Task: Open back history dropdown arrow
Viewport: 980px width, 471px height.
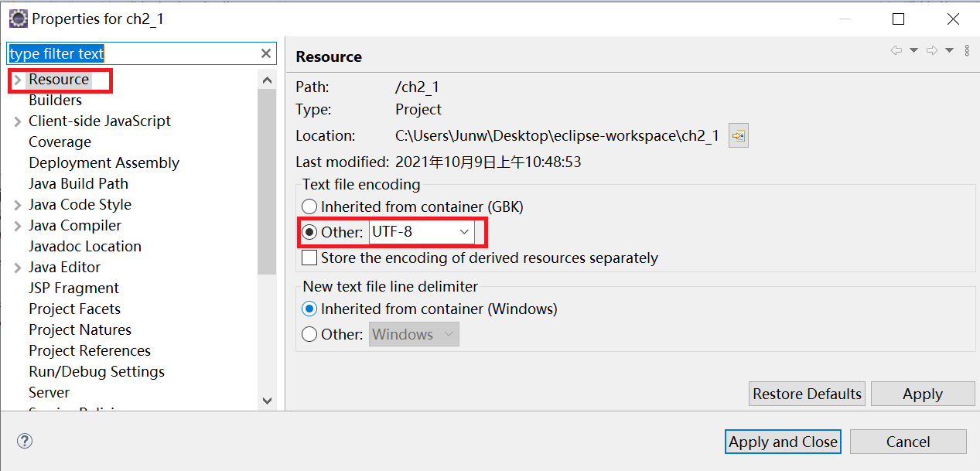Action: click(x=913, y=51)
